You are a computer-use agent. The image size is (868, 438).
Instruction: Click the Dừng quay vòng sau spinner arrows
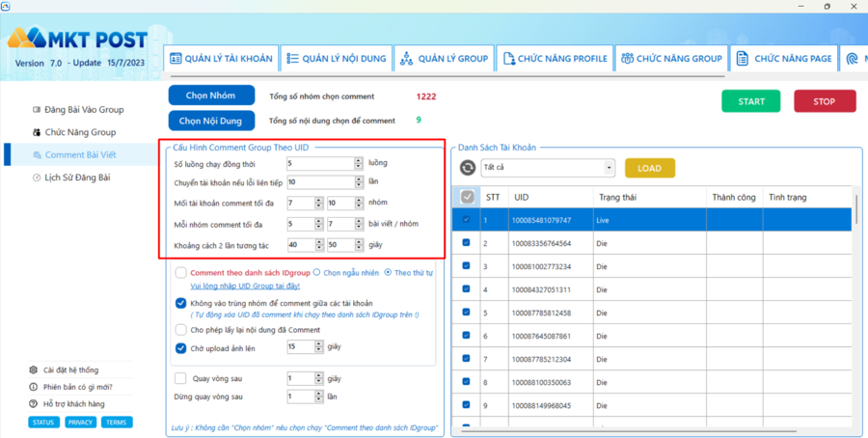319,397
